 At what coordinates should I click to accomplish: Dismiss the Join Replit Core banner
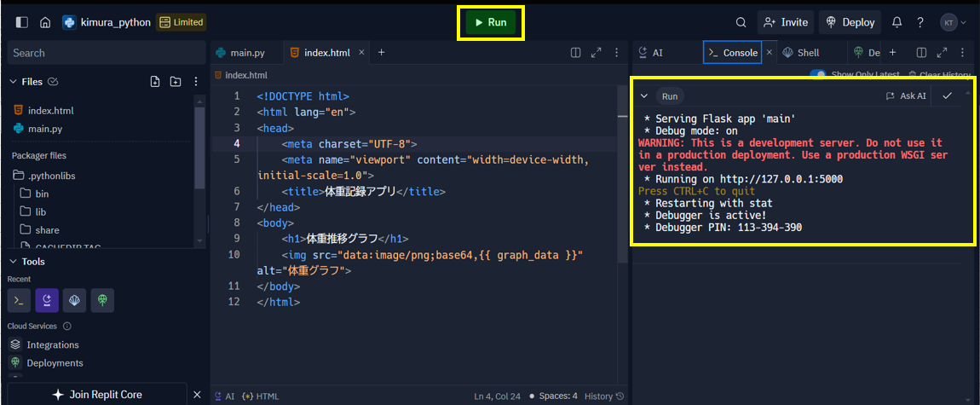click(x=197, y=395)
